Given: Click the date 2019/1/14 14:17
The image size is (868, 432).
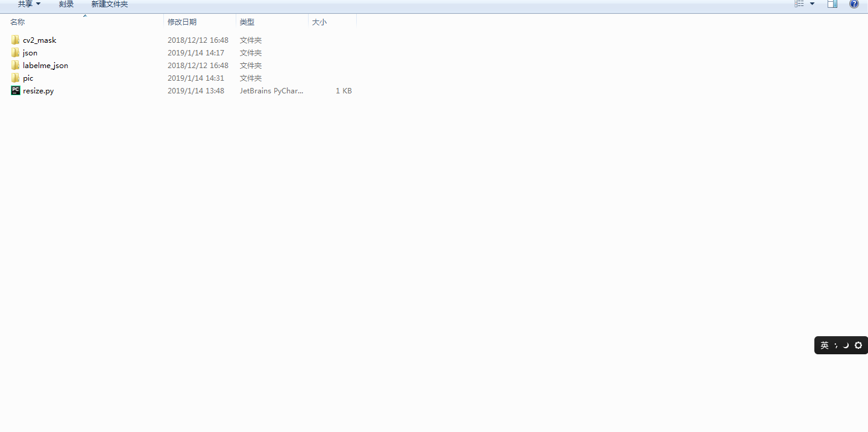Looking at the screenshot, I should (196, 53).
